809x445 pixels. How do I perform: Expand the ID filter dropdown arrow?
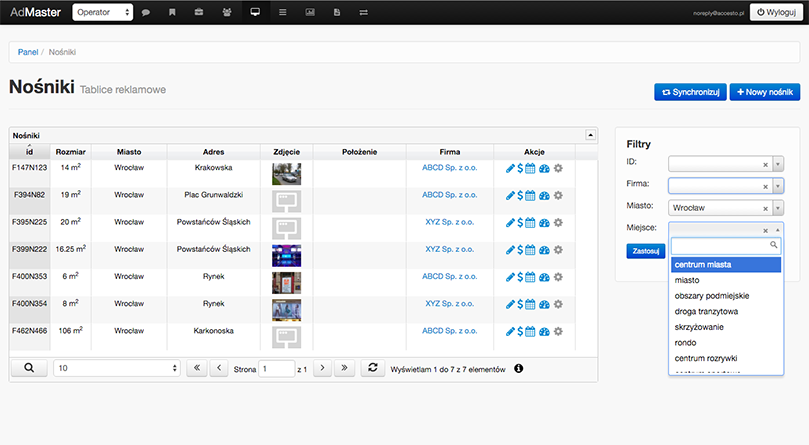778,164
